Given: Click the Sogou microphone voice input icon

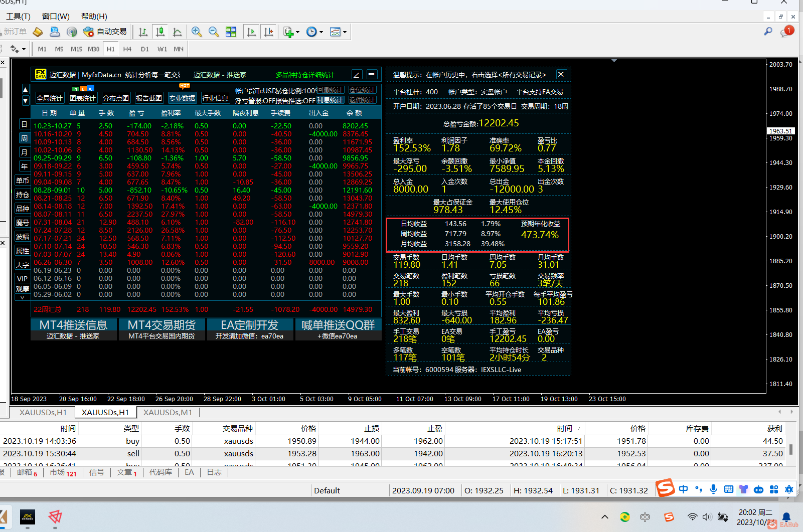Looking at the screenshot, I should coord(713,489).
